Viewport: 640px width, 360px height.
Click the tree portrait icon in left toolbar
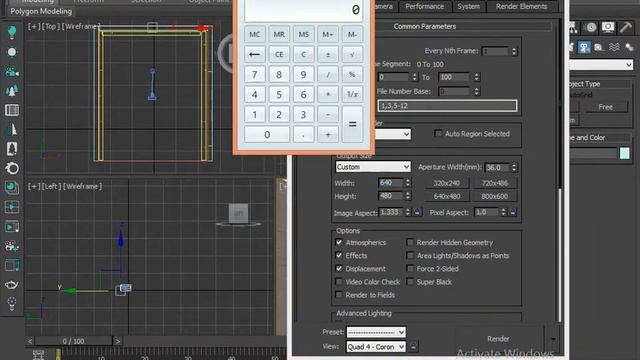tap(12, 149)
